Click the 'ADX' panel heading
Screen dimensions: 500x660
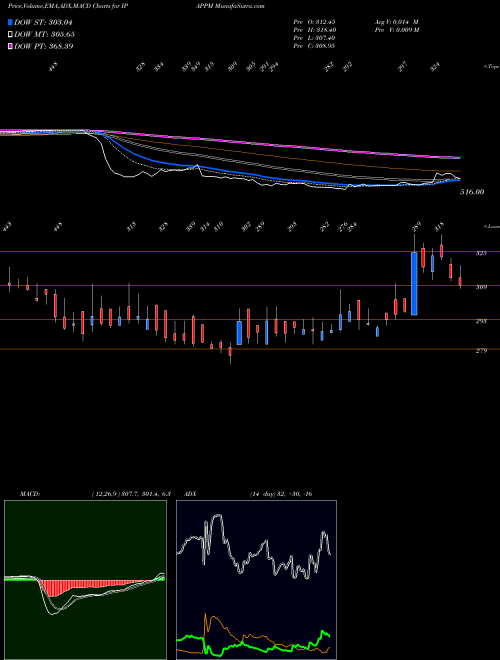pyautogui.click(x=191, y=494)
